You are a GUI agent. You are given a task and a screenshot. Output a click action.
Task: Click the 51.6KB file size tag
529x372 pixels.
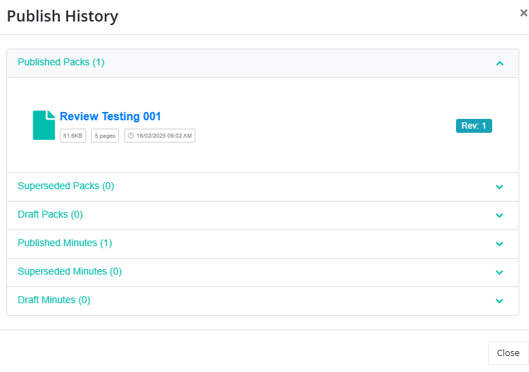tap(73, 136)
